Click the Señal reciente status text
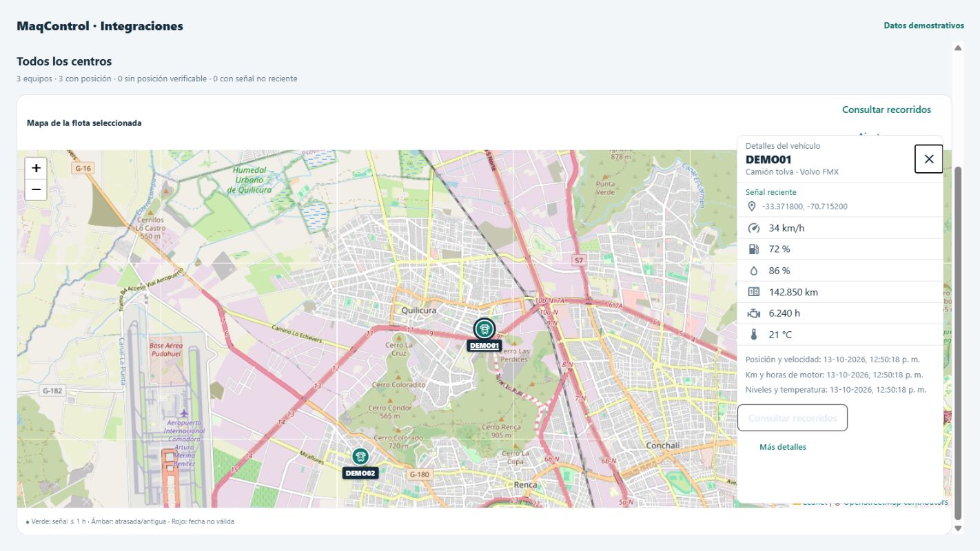Viewport: 980px width, 551px height. (x=770, y=192)
